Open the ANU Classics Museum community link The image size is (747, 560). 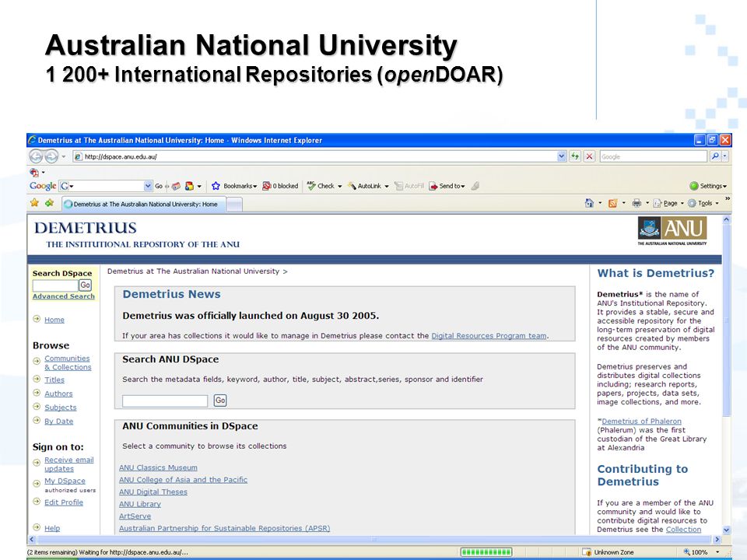158,467
